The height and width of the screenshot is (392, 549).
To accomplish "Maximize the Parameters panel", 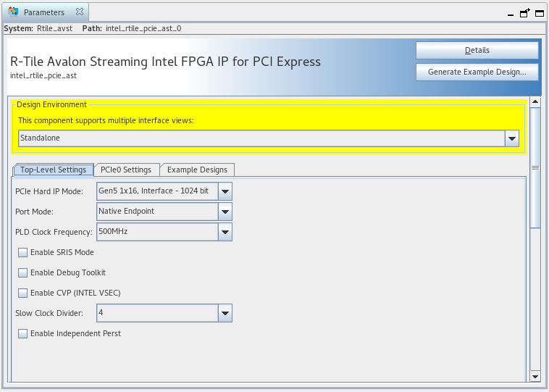I will [538, 12].
